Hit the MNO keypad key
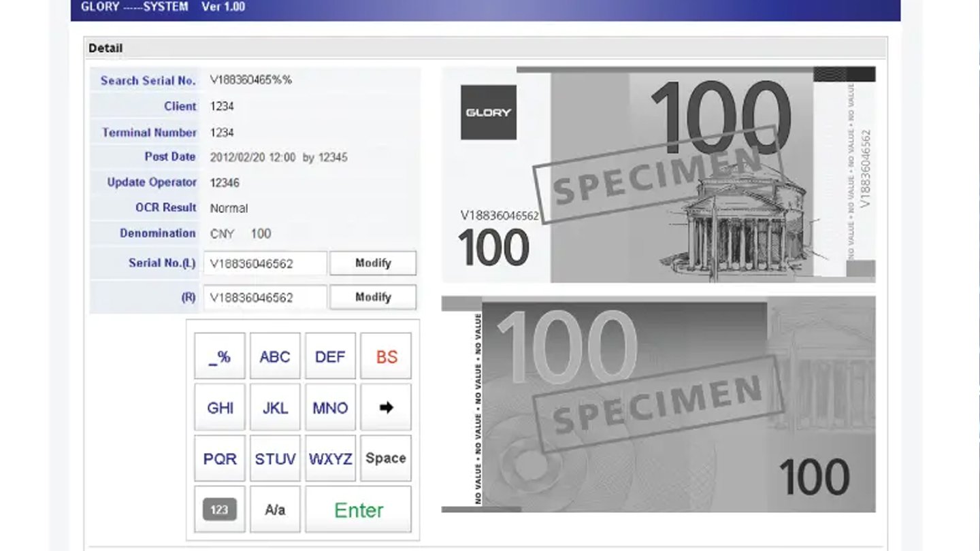980x551 pixels. click(x=330, y=407)
